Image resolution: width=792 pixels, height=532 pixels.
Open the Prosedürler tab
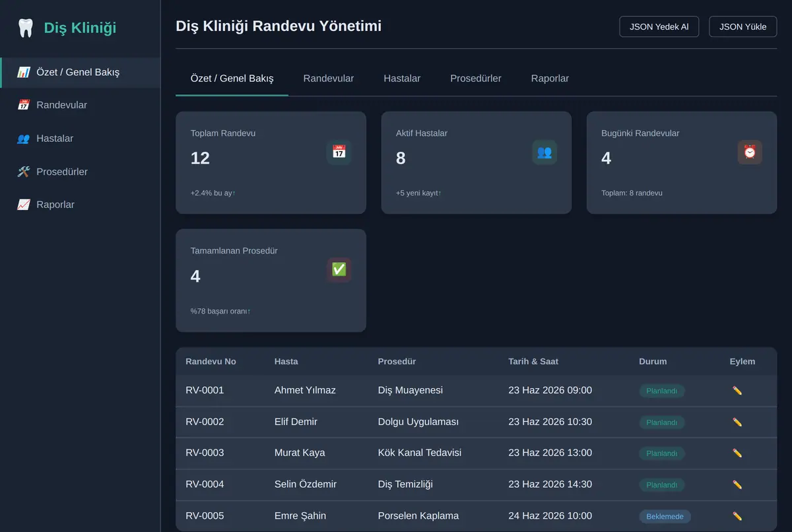click(476, 79)
